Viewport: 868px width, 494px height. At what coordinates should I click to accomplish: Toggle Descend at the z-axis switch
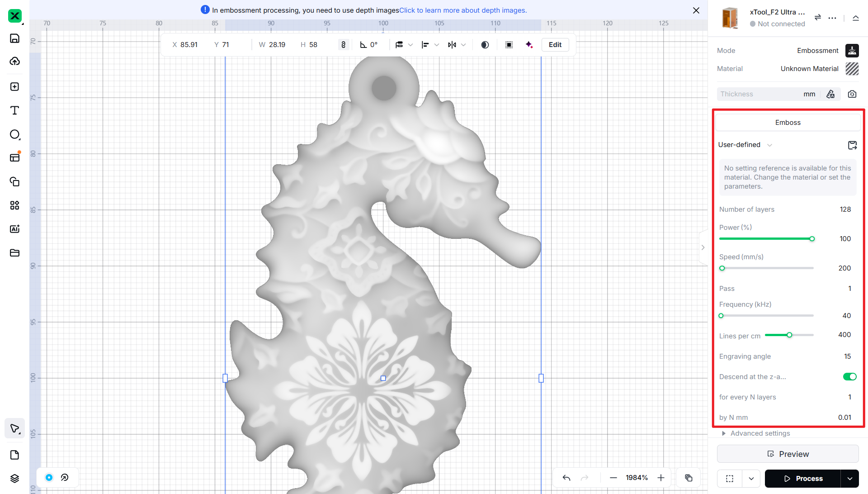coord(849,377)
